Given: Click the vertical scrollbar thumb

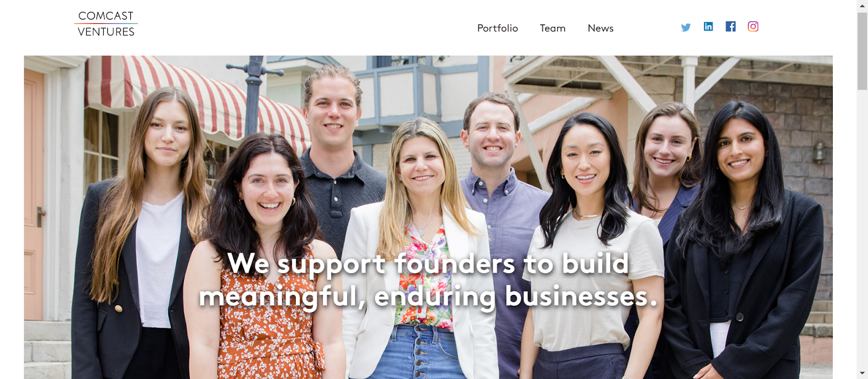Looking at the screenshot, I should 862,51.
